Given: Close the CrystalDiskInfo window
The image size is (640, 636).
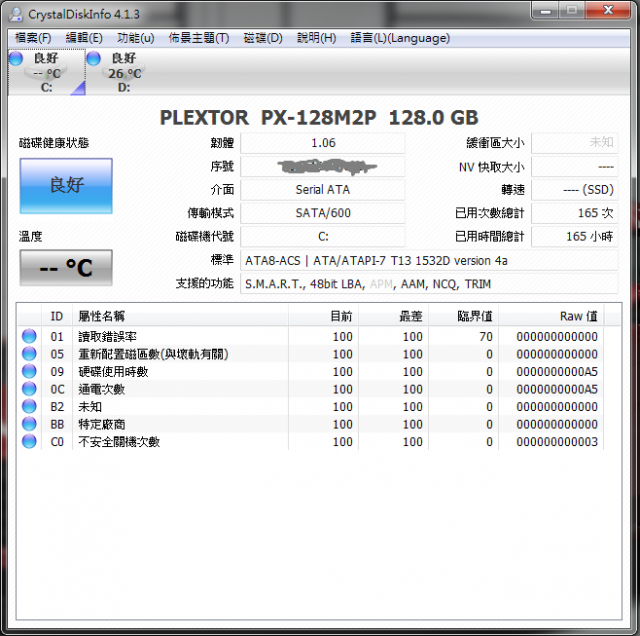Looking at the screenshot, I should click(608, 11).
